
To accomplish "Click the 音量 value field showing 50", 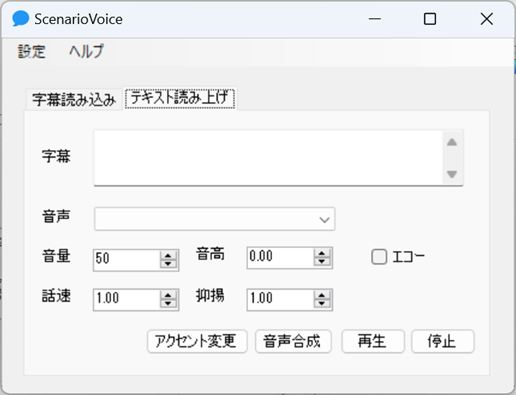I will click(127, 259).
